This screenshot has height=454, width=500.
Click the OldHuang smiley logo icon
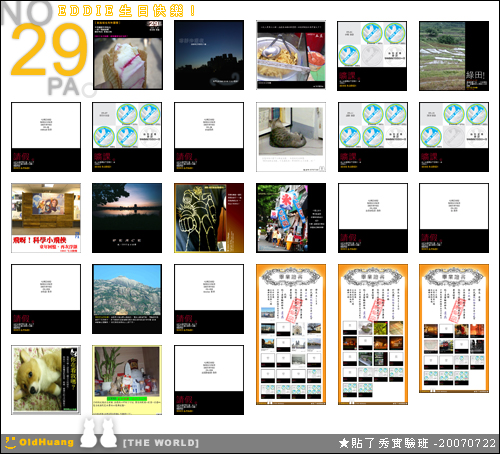click(10, 442)
